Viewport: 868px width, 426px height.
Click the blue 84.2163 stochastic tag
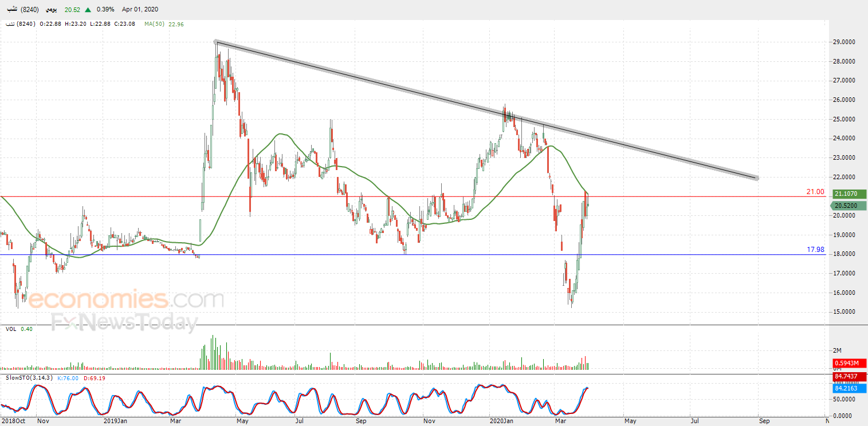click(850, 388)
